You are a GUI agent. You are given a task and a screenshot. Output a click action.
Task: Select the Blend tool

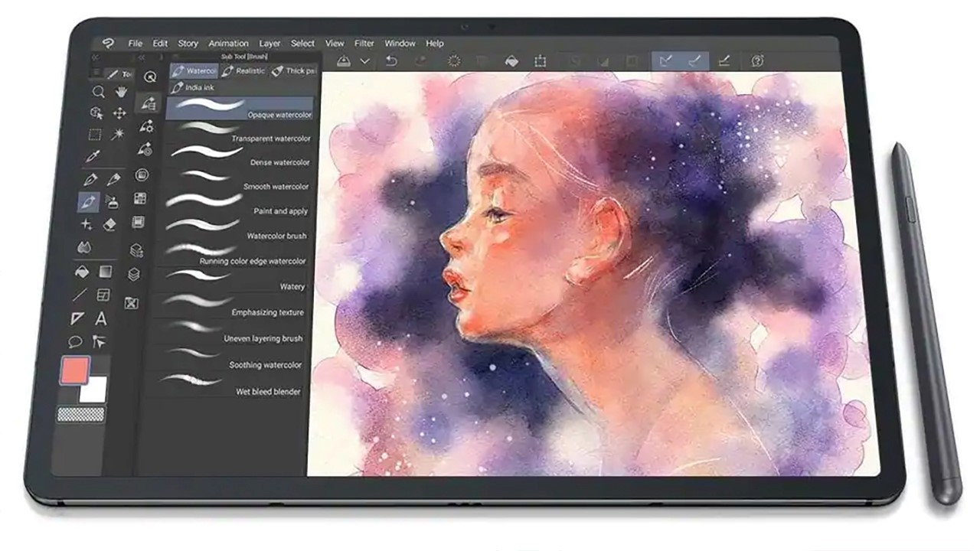pos(84,247)
